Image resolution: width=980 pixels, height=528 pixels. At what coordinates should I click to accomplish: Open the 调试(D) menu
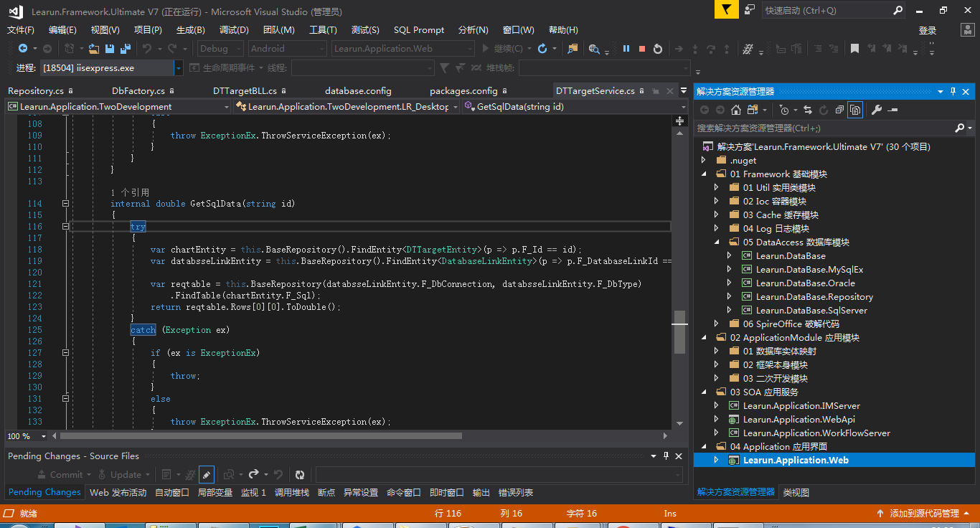(234, 29)
